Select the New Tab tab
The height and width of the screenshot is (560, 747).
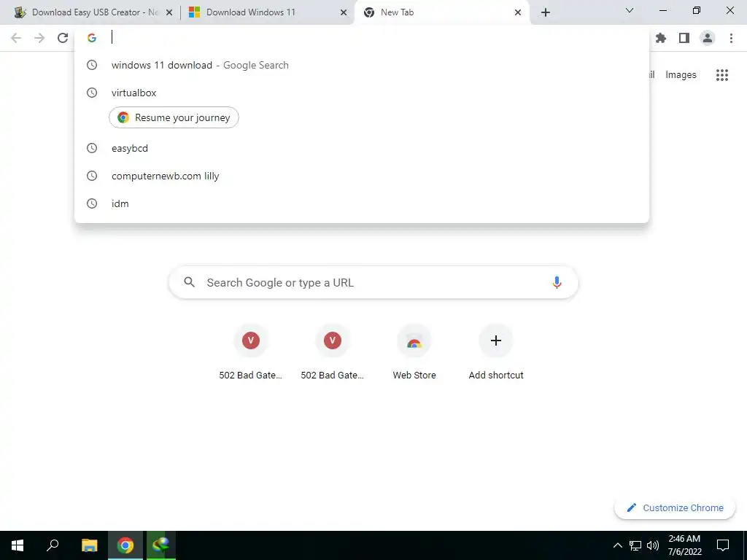441,12
